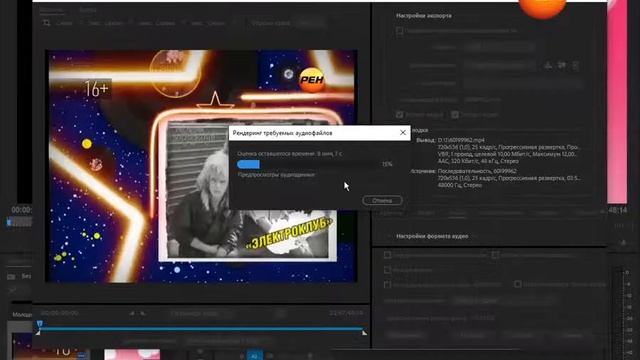The width and height of the screenshot is (640, 360).
Task: Click the Cancel button in export dialog
Action: [573, 335]
